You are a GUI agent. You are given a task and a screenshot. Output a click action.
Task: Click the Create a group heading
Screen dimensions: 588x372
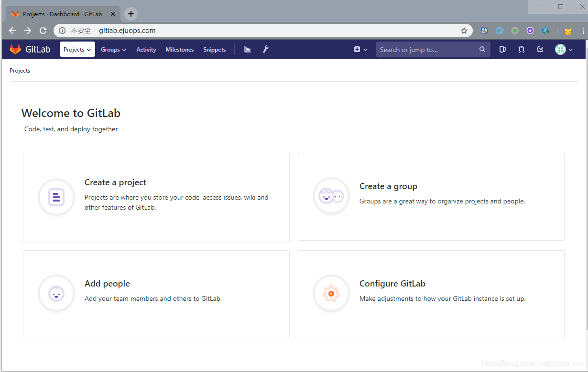click(x=388, y=186)
